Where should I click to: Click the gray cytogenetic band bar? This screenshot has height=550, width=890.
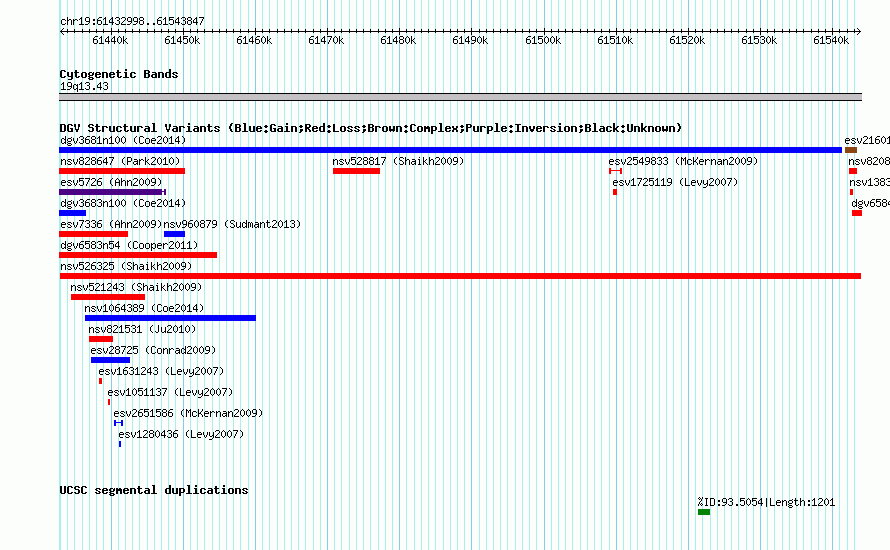(x=460, y=97)
